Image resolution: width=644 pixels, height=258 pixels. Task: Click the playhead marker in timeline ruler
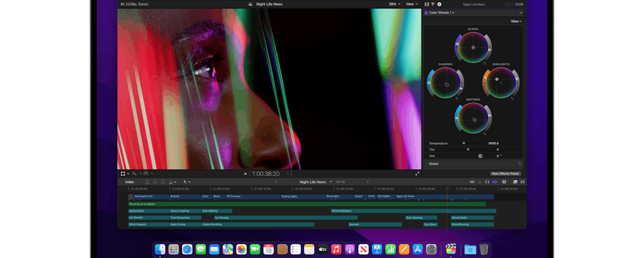447,188
